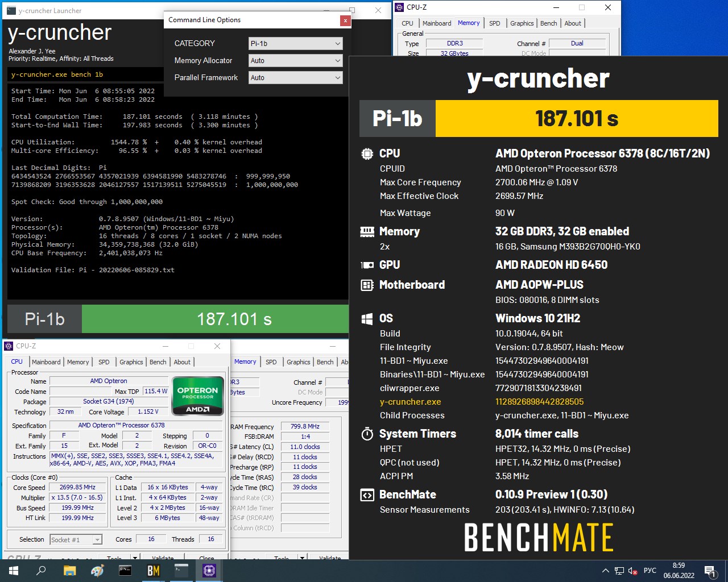Viewport: 728px width, 582px height.
Task: Open About tab in top-right CPU-Z window
Action: (573, 23)
